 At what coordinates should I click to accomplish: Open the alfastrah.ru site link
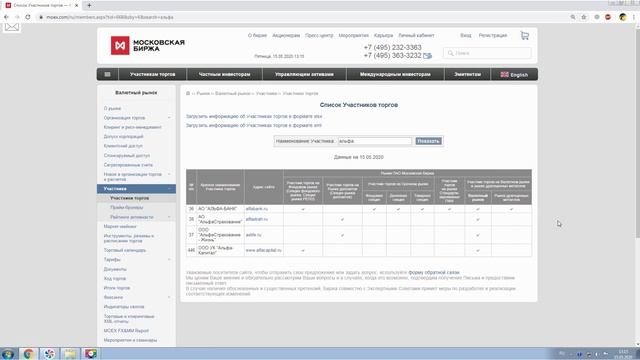(x=257, y=219)
